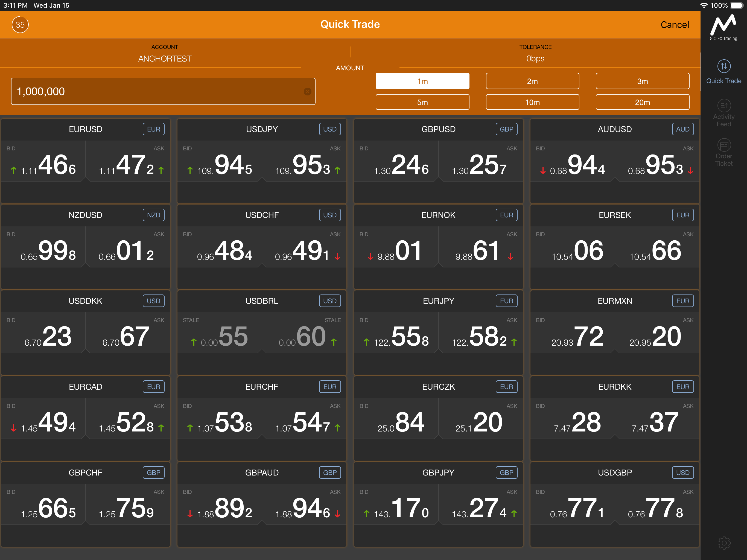Toggle GBPUSD currency badge GBP
This screenshot has width=747, height=560.
click(x=507, y=129)
